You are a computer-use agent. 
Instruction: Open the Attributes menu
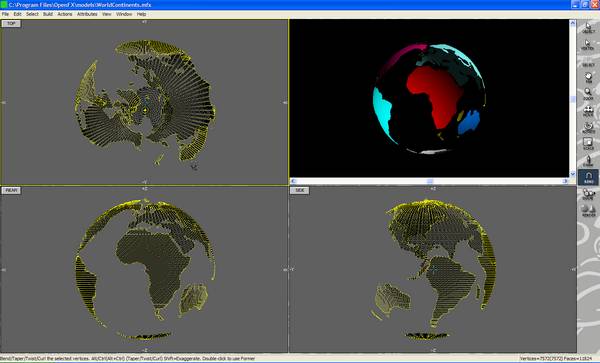coord(87,14)
